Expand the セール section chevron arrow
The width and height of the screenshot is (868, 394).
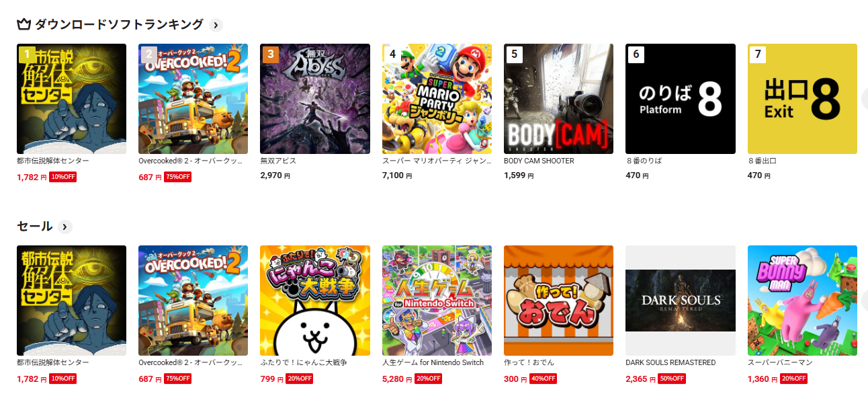point(65,227)
